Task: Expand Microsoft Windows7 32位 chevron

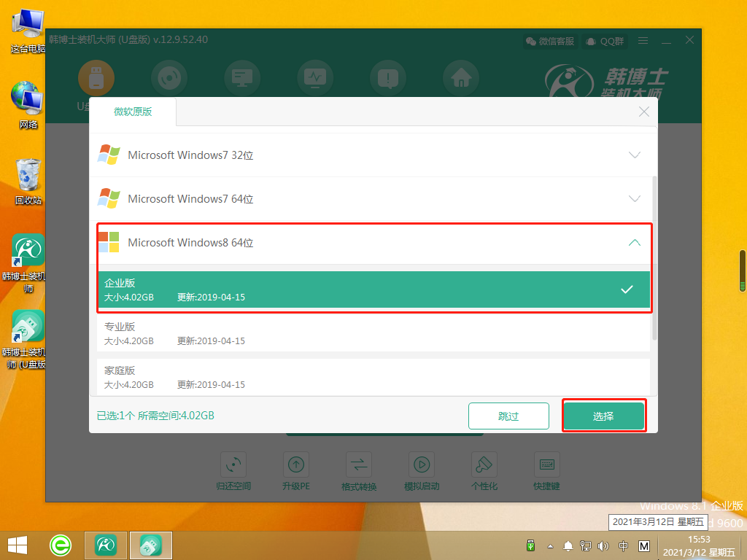Action: [635, 155]
